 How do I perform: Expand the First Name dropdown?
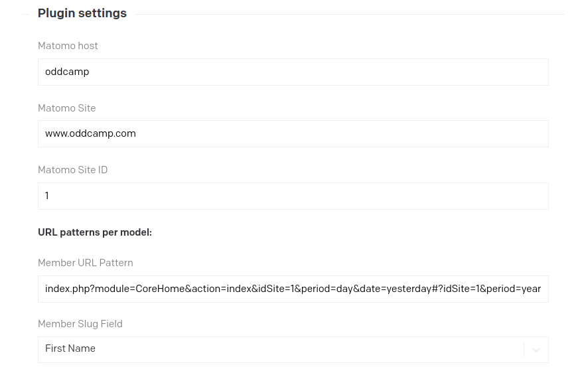click(x=293, y=350)
